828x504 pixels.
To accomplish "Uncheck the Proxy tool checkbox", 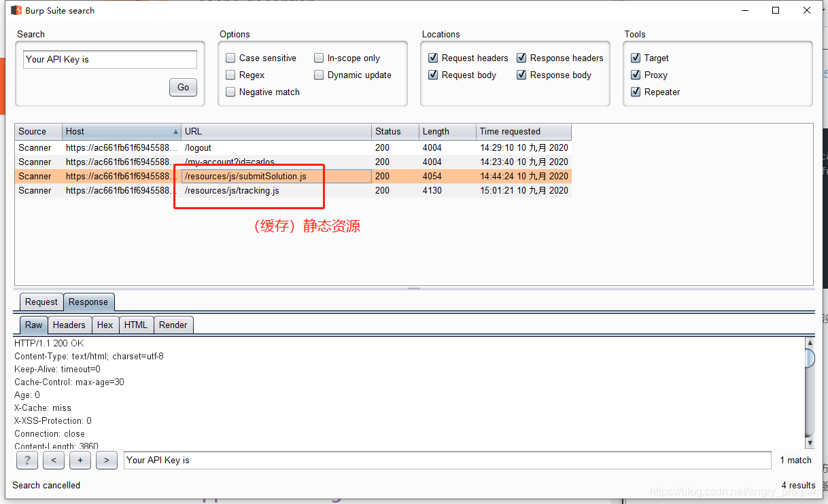I will coord(636,75).
